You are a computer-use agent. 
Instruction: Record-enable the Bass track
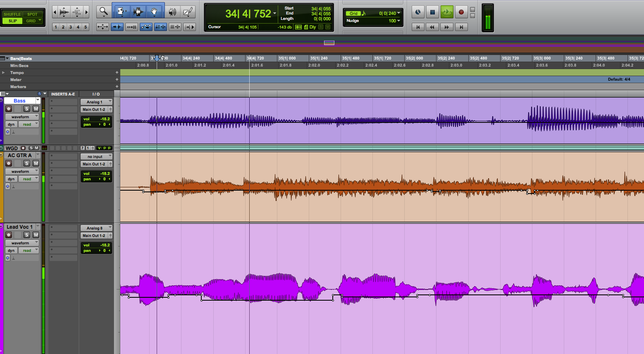pos(9,109)
